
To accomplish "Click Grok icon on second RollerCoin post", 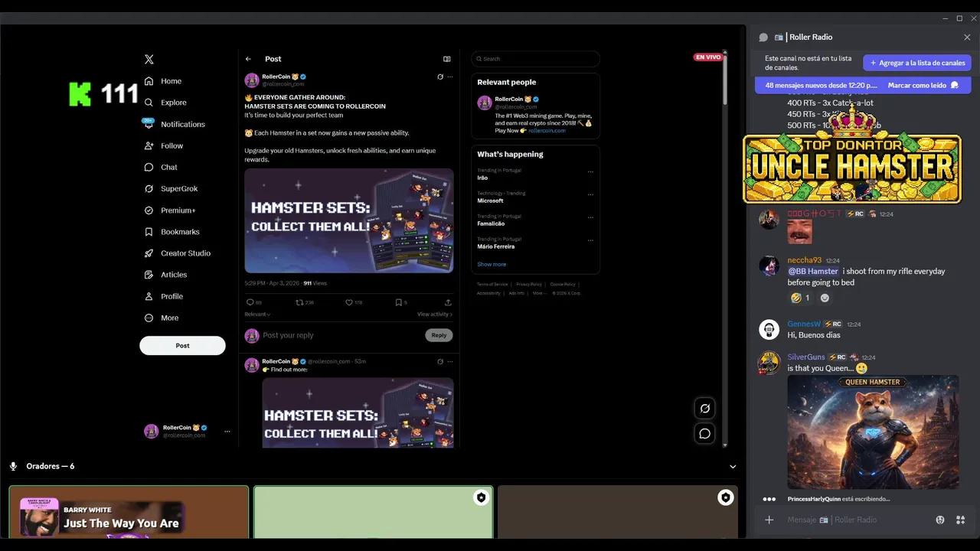I will coord(440,361).
